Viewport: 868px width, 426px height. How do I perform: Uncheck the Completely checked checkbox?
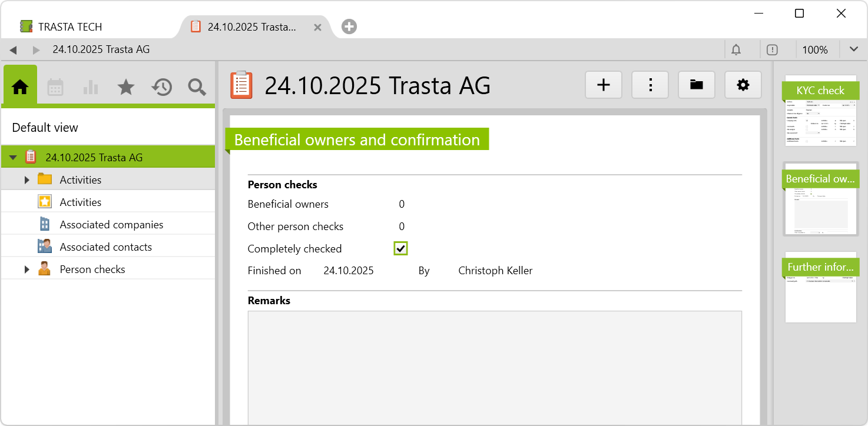[x=401, y=249]
